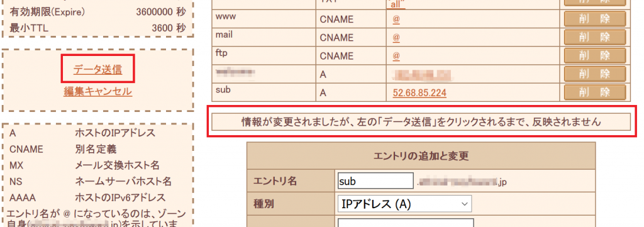Click the @ value of ftp entry
The image size is (644, 227).
pyautogui.click(x=396, y=55)
